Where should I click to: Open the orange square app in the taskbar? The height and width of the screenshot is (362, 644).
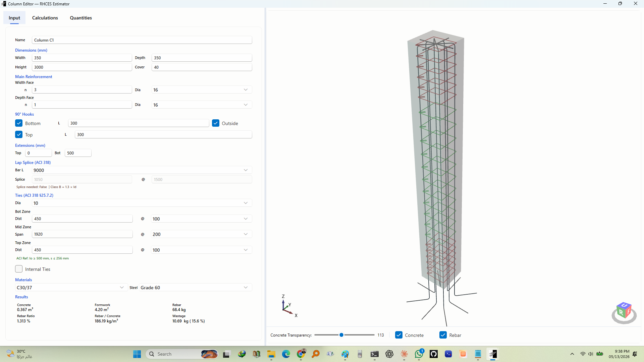(463, 354)
